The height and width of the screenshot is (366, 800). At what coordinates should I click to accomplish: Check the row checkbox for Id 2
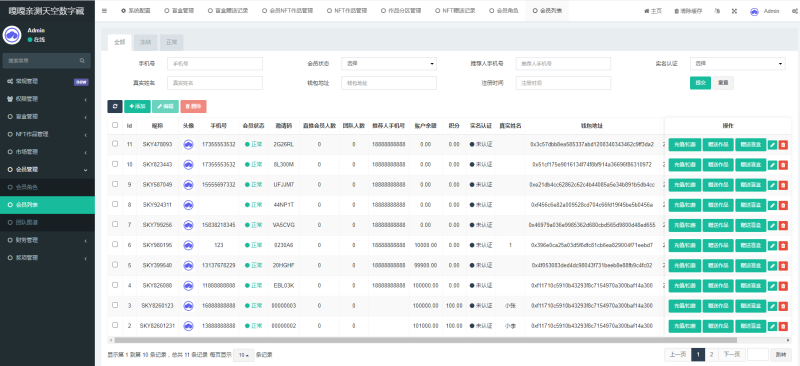(x=115, y=325)
